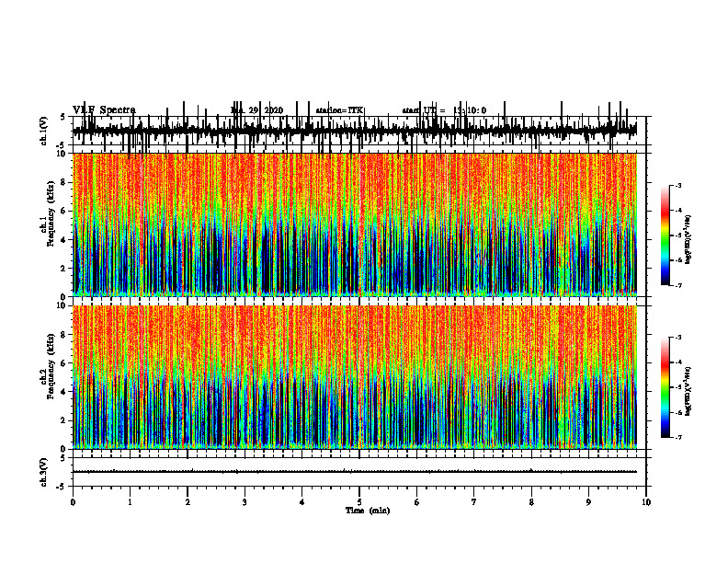Click the "-7" label on ch.1 color bar

(x=678, y=285)
